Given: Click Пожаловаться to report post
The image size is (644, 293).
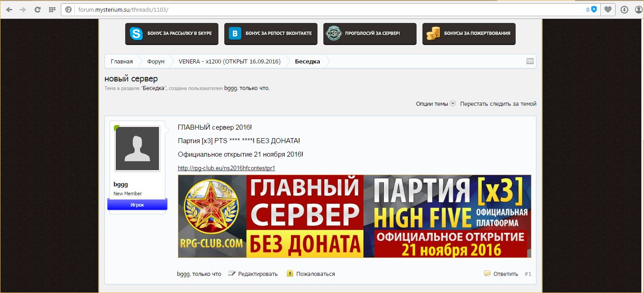Looking at the screenshot, I should [316, 274].
